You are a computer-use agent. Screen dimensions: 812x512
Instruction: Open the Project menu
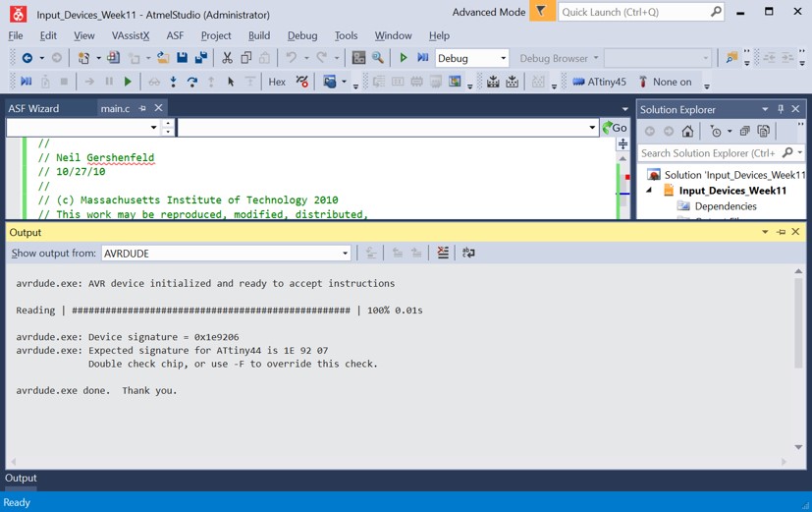coord(216,35)
